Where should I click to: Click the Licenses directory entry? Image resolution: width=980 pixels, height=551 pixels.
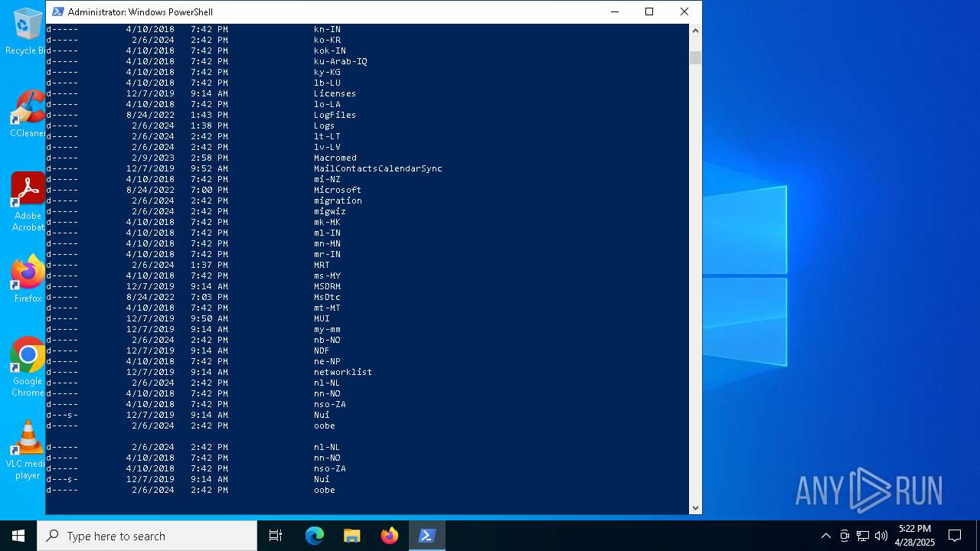(x=335, y=93)
